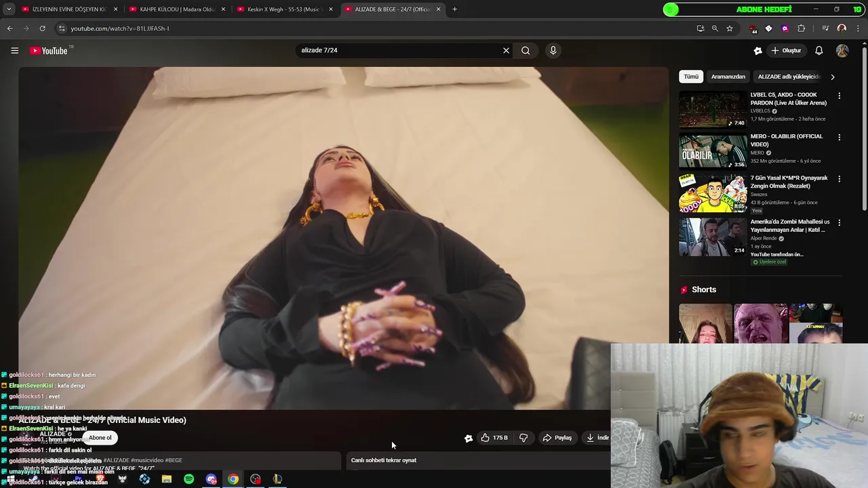The width and height of the screenshot is (868, 488).
Task: Open File Explorer from the taskbar
Action: click(x=167, y=479)
